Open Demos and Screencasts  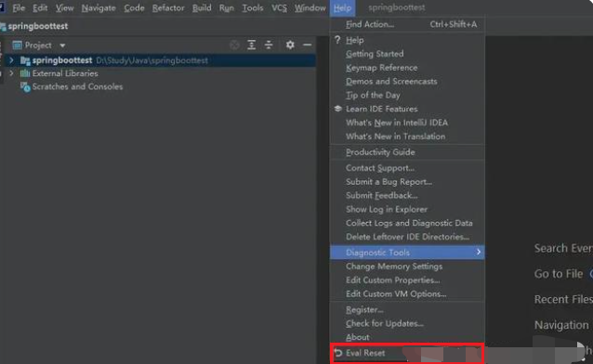pyautogui.click(x=407, y=82)
